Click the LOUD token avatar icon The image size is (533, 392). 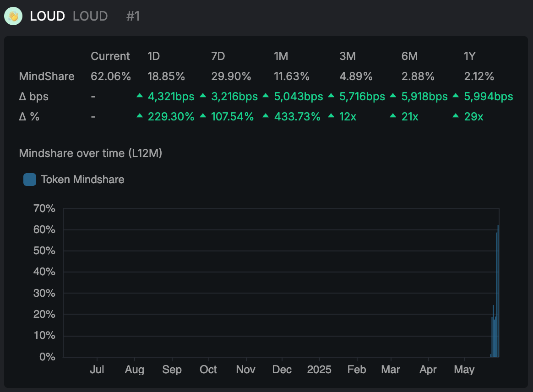13,16
